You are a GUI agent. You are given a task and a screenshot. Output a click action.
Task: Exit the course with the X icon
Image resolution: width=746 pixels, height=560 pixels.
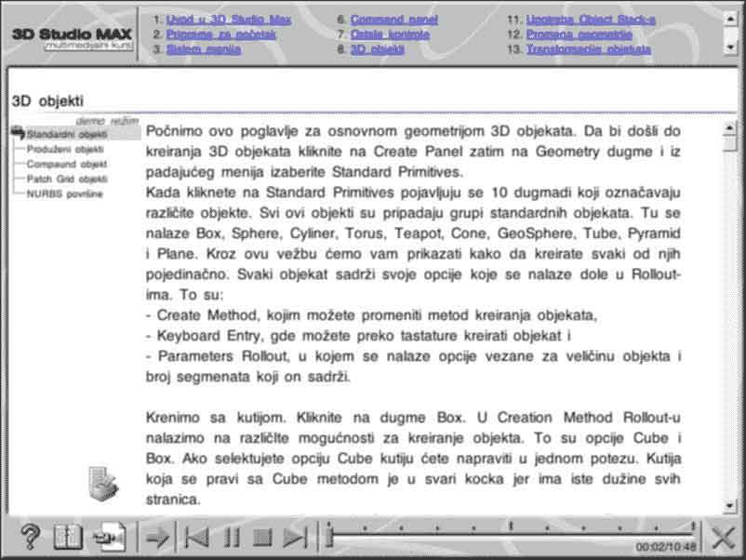723,537
